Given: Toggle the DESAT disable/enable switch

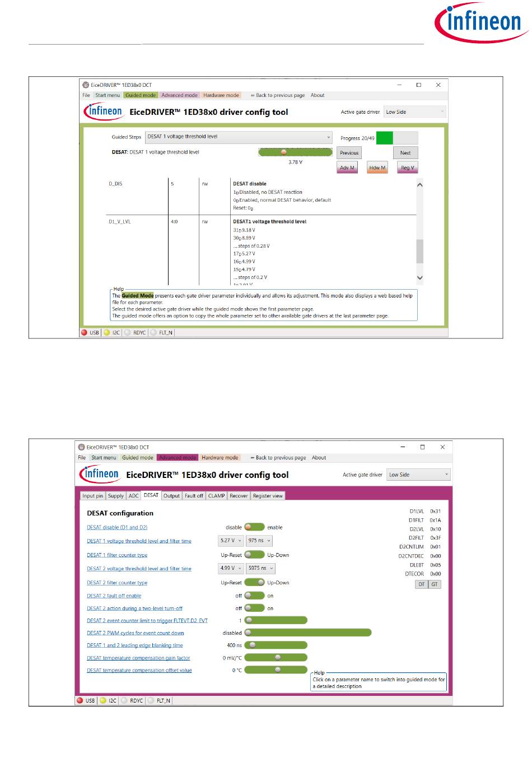Looking at the screenshot, I should [x=254, y=527].
